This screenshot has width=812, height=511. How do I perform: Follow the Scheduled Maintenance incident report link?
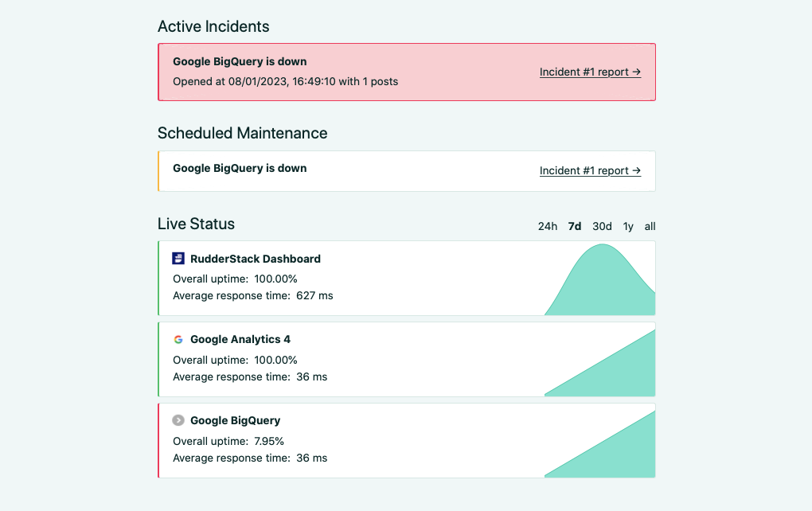click(x=589, y=170)
